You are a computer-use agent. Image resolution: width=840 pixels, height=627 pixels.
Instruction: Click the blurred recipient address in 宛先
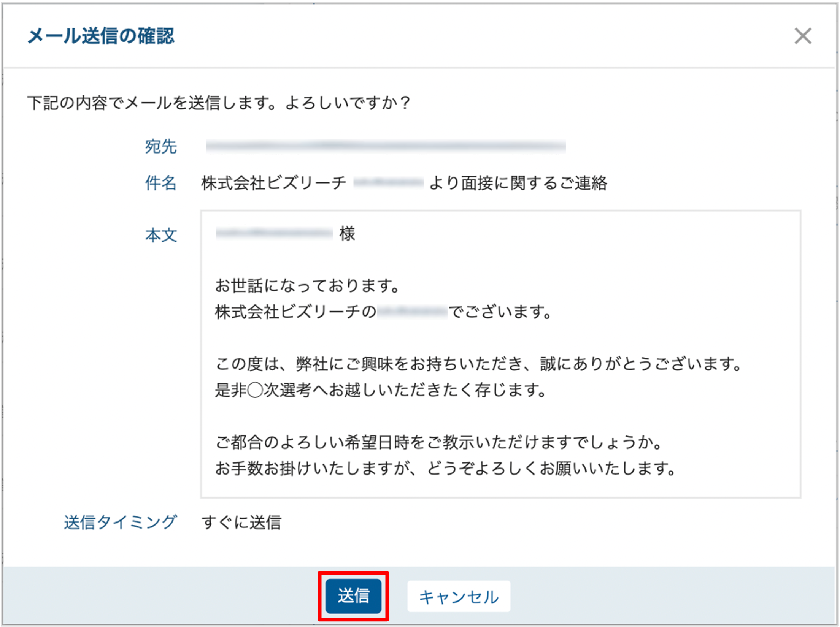pyautogui.click(x=386, y=146)
